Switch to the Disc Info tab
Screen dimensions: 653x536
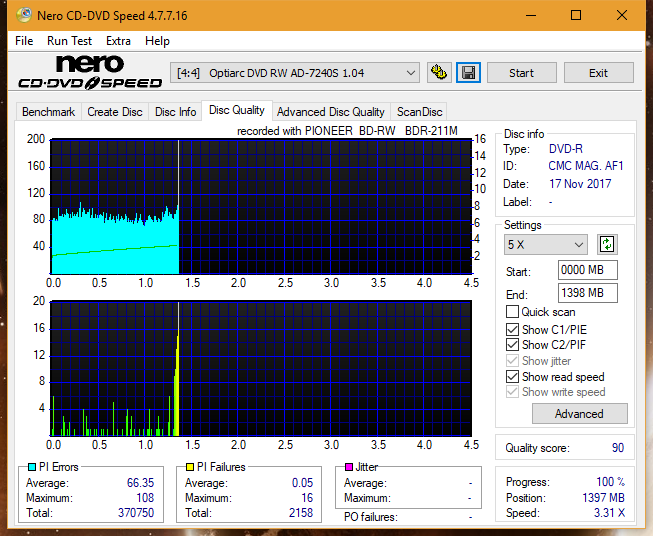[x=175, y=112]
